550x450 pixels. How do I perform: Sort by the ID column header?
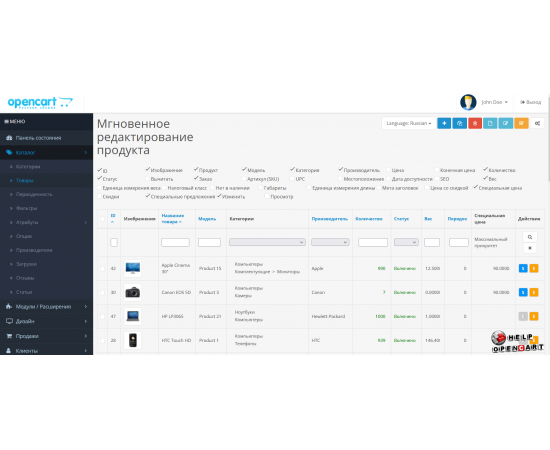click(113, 219)
